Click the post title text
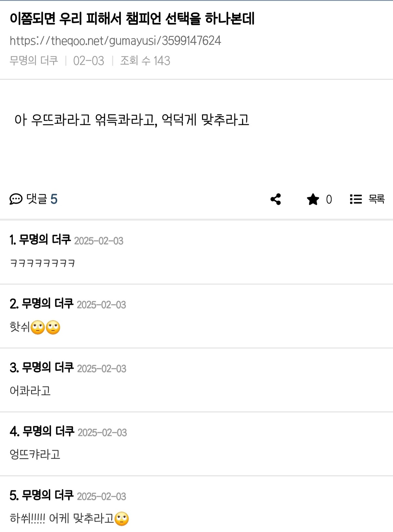 [x=132, y=19]
